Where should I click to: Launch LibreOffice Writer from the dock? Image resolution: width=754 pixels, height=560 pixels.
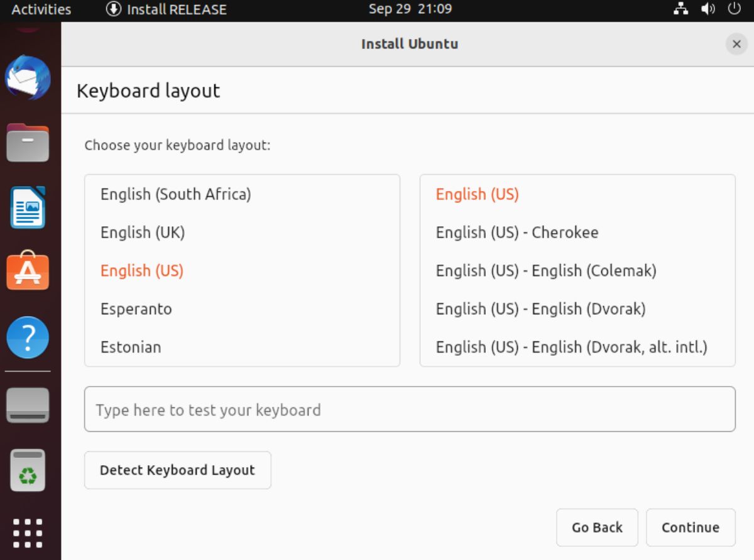click(28, 207)
